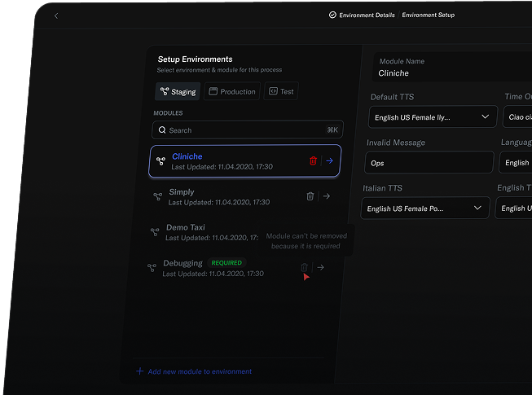Viewport: 532px width, 395px height.
Task: Open Simply module with its arrow icon
Action: pos(326,196)
